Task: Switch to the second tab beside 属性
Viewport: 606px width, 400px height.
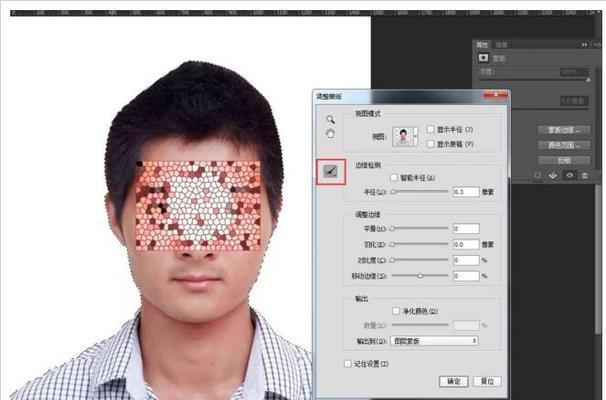Action: [501, 45]
